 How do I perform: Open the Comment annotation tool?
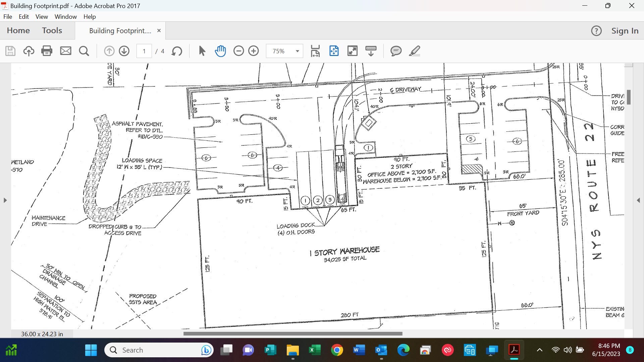(x=396, y=51)
